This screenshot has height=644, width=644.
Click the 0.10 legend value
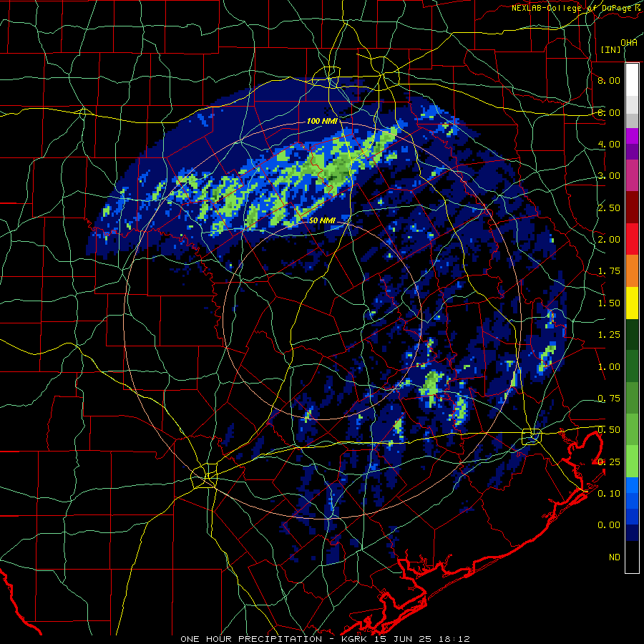609,494
